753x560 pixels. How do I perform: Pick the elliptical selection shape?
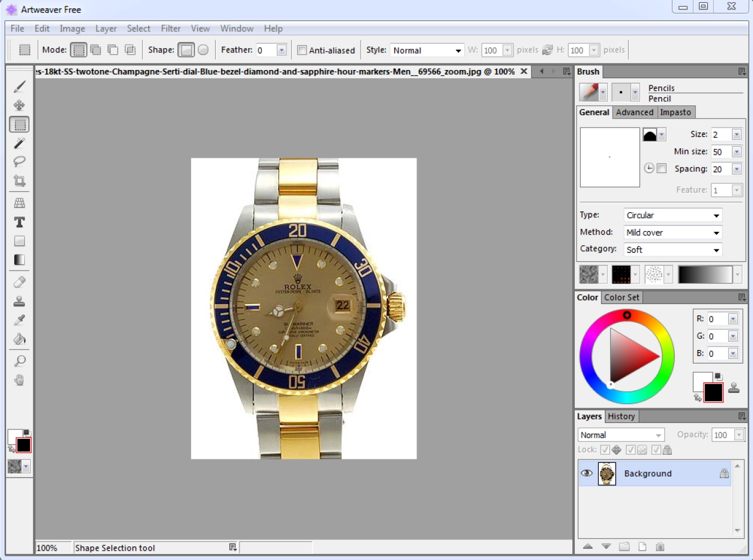pos(203,50)
